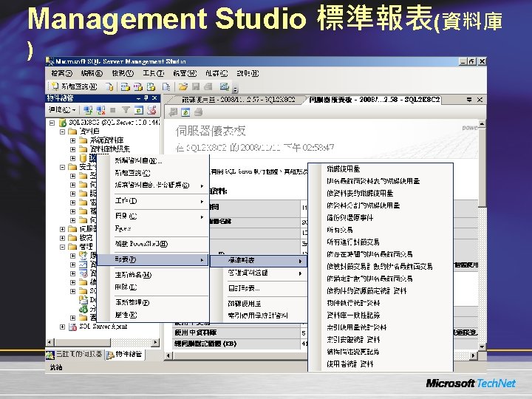Click the Print icon in the report toolbar
The height and width of the screenshot is (399, 532).
[x=198, y=112]
